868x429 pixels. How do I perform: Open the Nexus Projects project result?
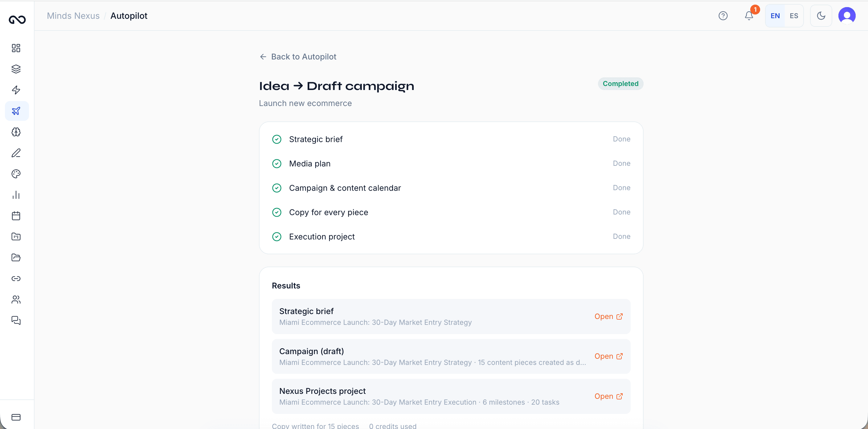[608, 396]
